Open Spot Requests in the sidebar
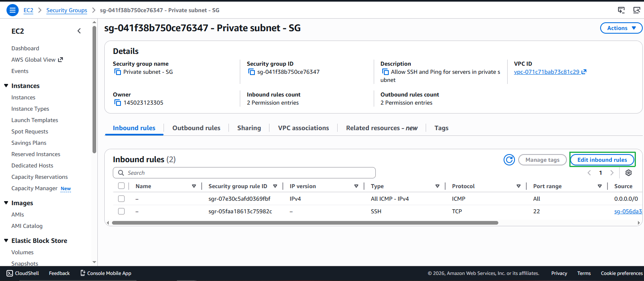Image resolution: width=644 pixels, height=281 pixels. click(30, 131)
